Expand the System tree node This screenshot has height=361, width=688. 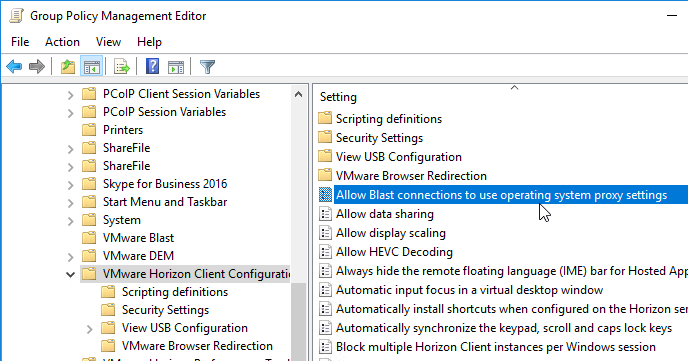pos(71,221)
